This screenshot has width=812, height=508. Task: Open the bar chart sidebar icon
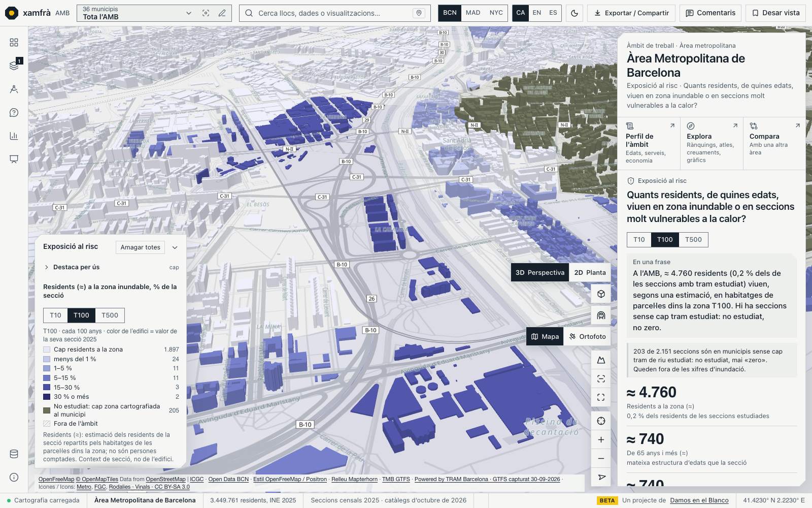tap(14, 136)
